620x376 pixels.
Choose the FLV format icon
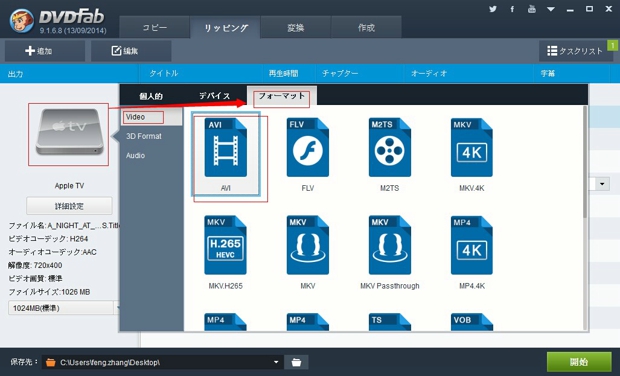click(x=308, y=147)
